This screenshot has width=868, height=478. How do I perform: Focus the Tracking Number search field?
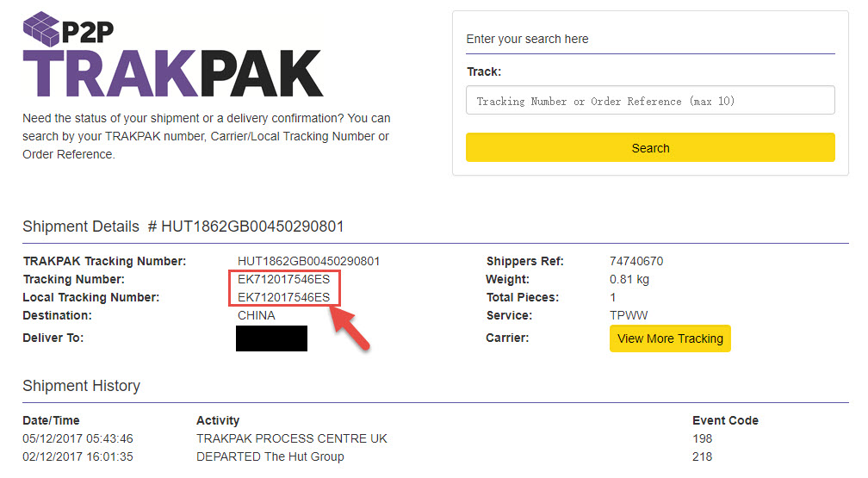point(650,100)
